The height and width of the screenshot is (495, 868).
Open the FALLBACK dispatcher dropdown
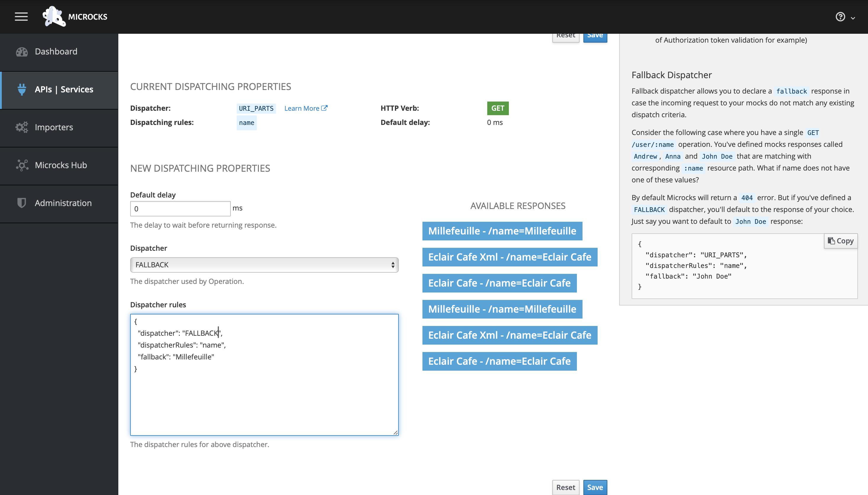tap(264, 265)
